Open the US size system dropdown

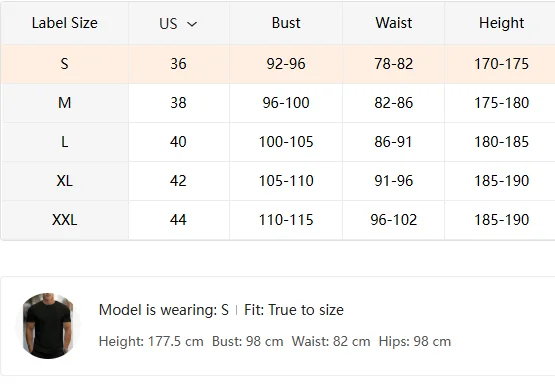pos(178,24)
